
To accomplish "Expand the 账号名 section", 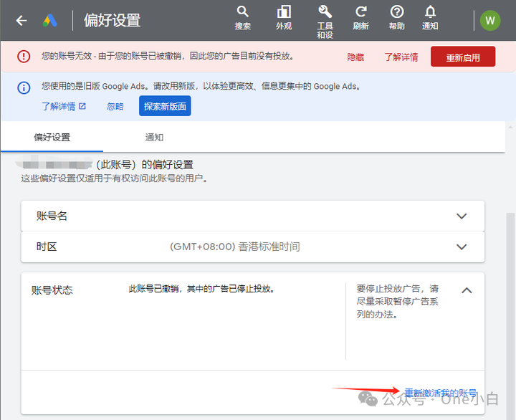I will coord(253,216).
